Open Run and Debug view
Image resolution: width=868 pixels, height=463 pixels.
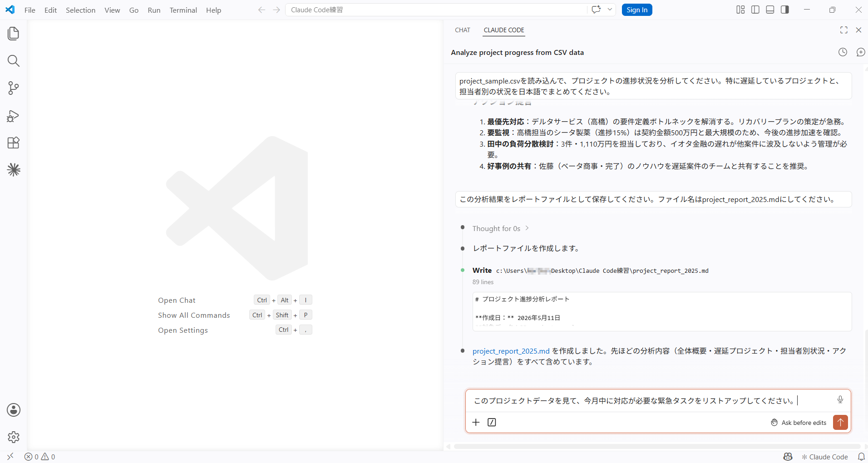point(14,116)
